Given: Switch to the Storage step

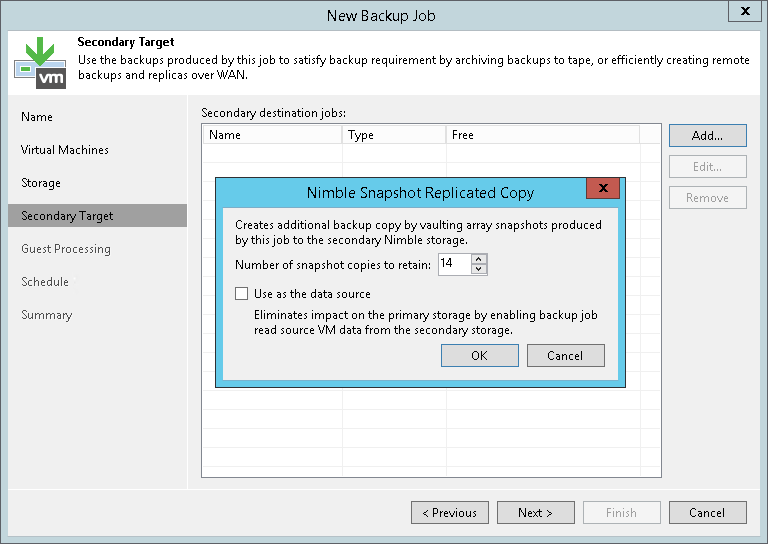Looking at the screenshot, I should coord(41,183).
